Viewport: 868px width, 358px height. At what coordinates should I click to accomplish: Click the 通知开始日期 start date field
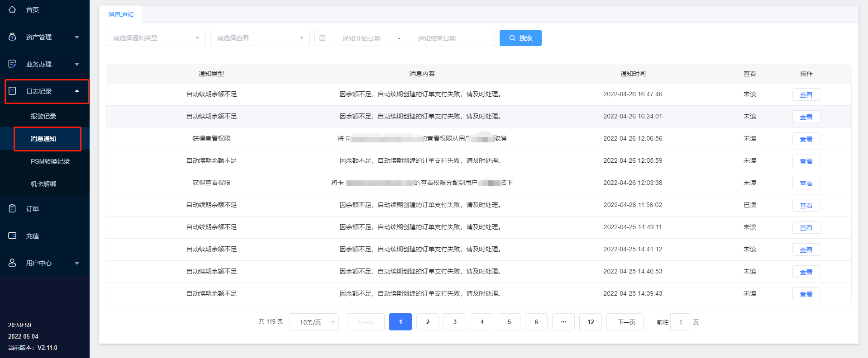[361, 38]
